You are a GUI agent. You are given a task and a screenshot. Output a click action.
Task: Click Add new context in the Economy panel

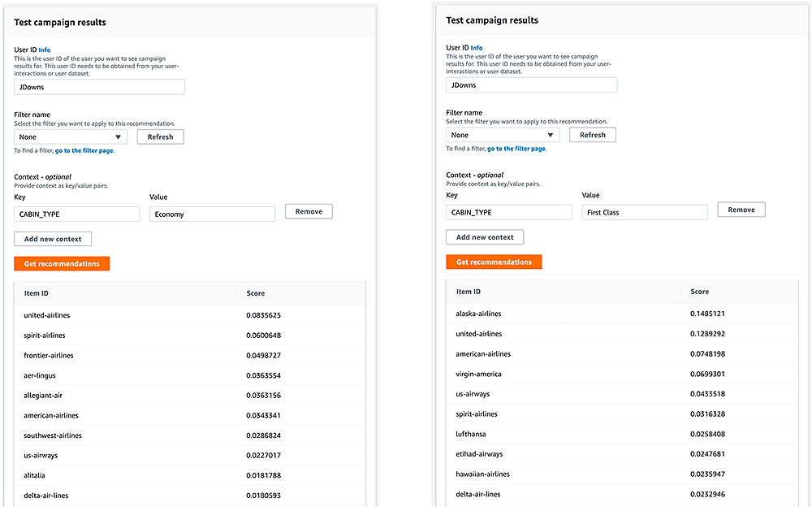pos(53,239)
